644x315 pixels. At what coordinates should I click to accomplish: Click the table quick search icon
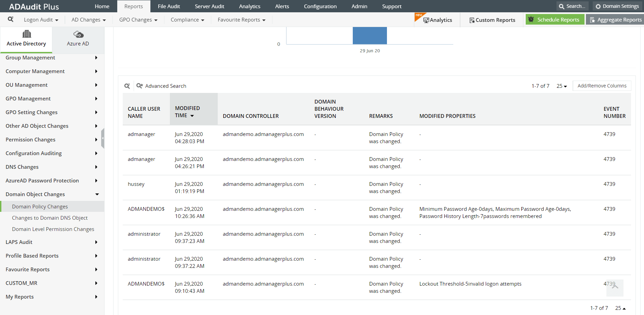127,86
